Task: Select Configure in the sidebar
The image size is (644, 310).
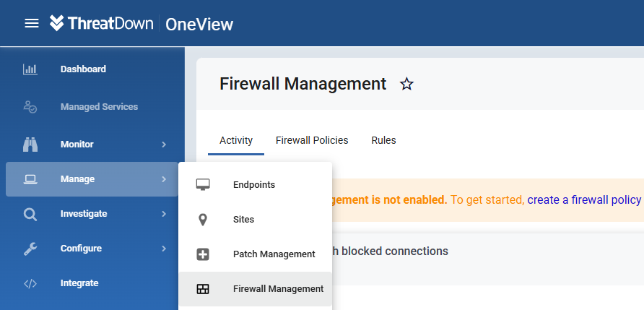Action: coord(81,249)
